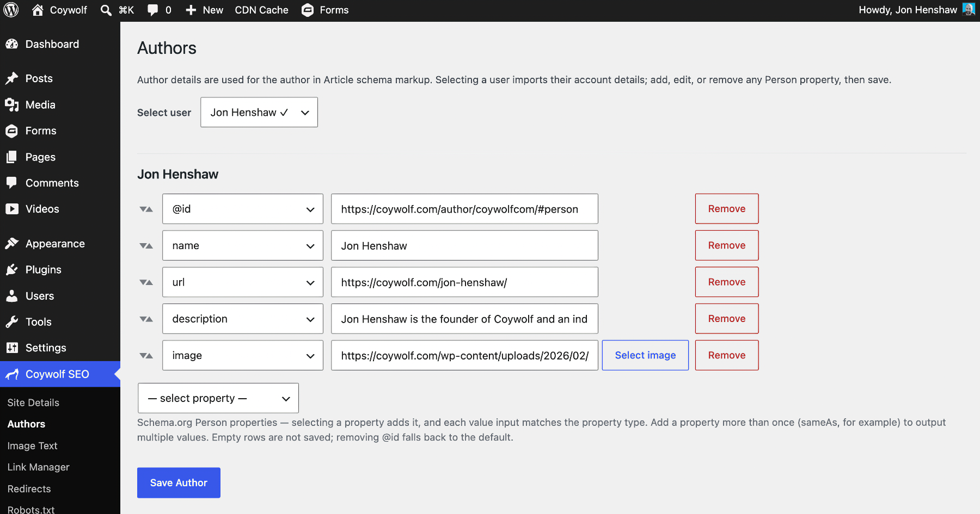Screen dimensions: 980x514
Task: Open Authors submenu item
Action: click(x=26, y=424)
